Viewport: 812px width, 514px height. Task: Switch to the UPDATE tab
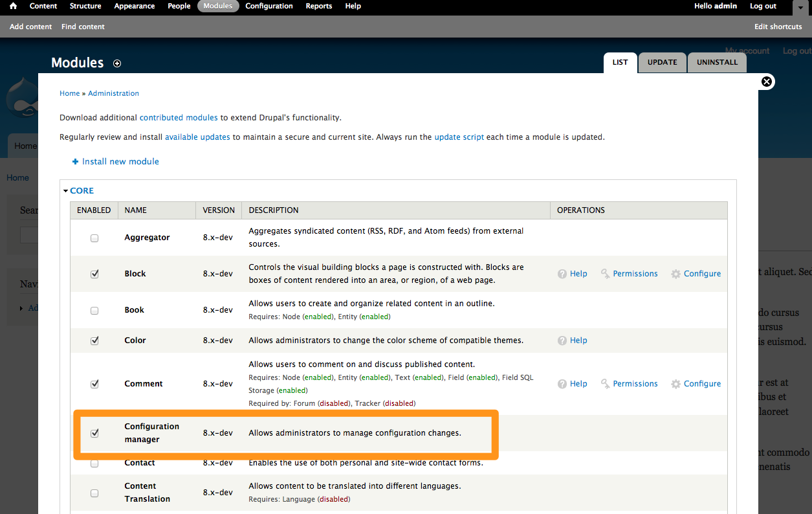pyautogui.click(x=663, y=63)
